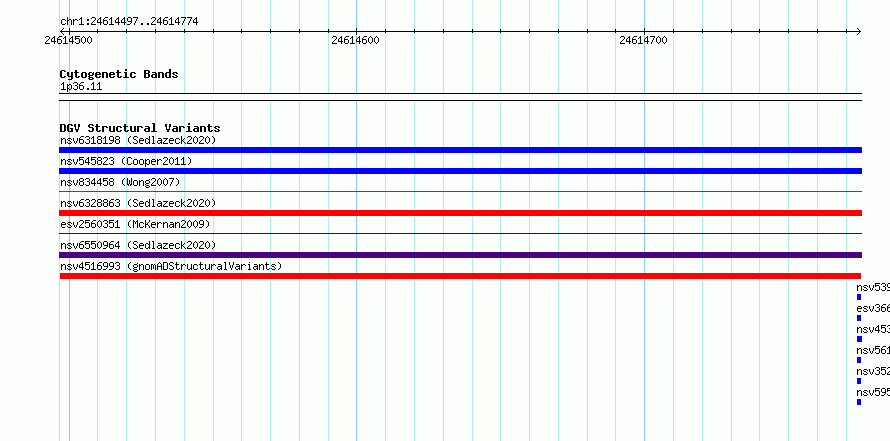Click the black cytogenetic band line
This screenshot has height=441, width=890.
[x=460, y=97]
